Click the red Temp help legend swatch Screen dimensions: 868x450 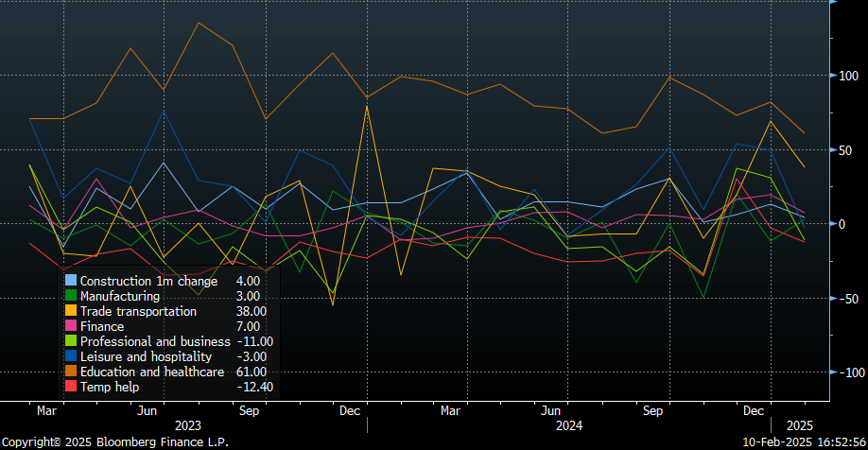71,387
